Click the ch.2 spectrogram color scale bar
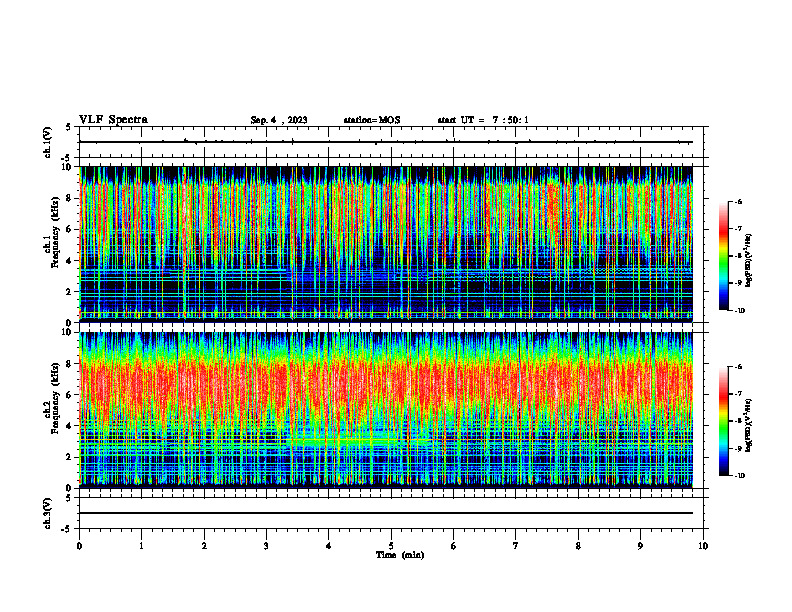The image size is (792, 612). tap(724, 421)
